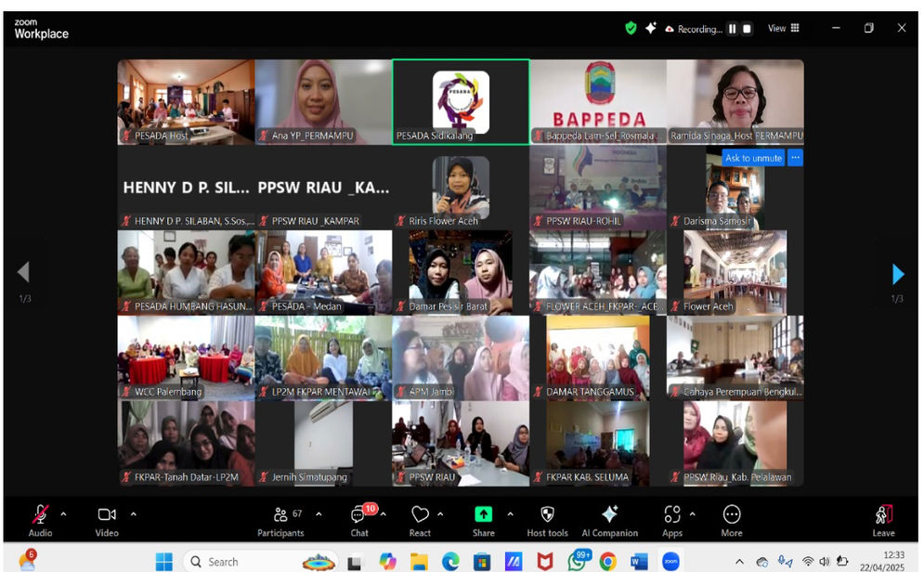Toggle the Video camera button
The image size is (924, 572).
click(107, 514)
